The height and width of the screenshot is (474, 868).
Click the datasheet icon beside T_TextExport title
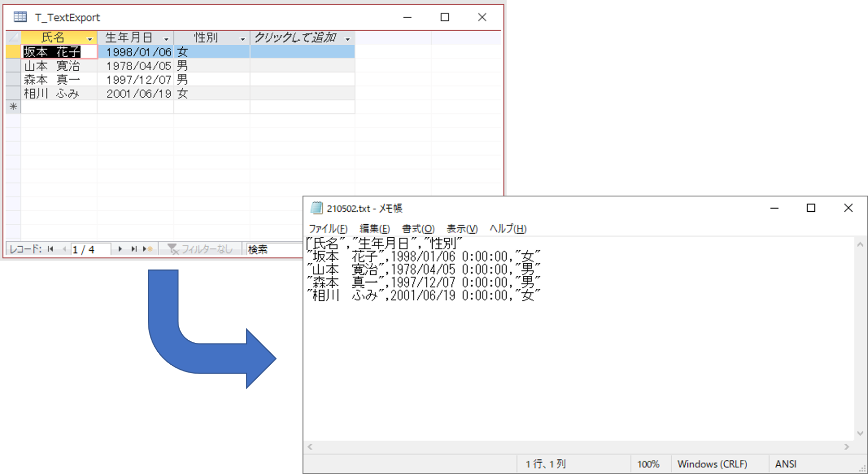20,17
